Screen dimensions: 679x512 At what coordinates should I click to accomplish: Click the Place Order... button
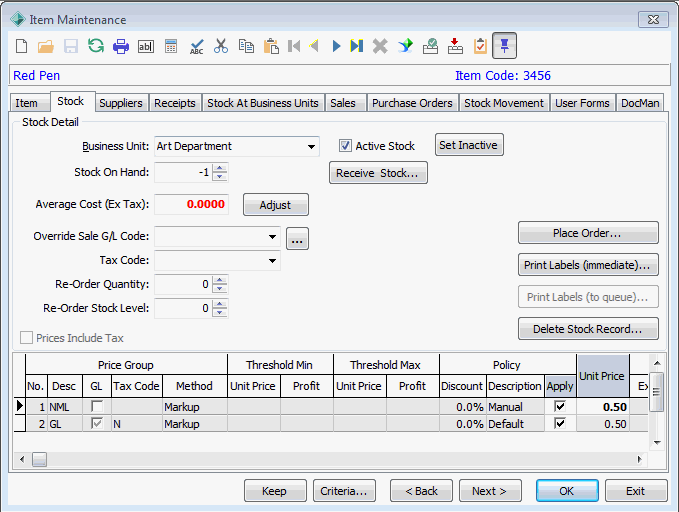[588, 233]
